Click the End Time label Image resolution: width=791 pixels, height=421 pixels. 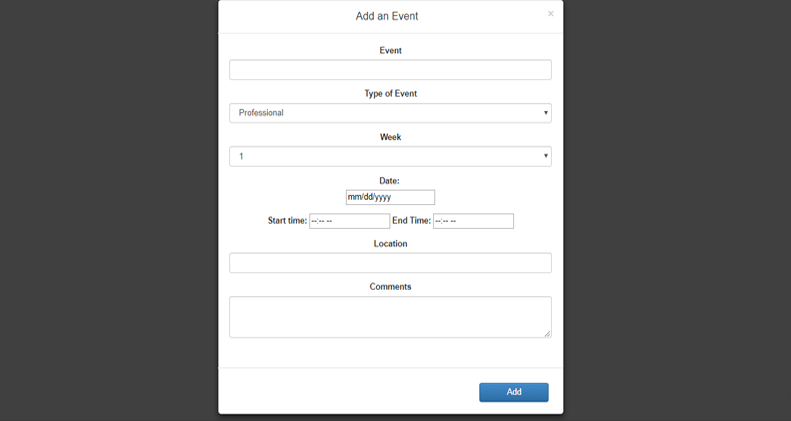click(x=411, y=220)
